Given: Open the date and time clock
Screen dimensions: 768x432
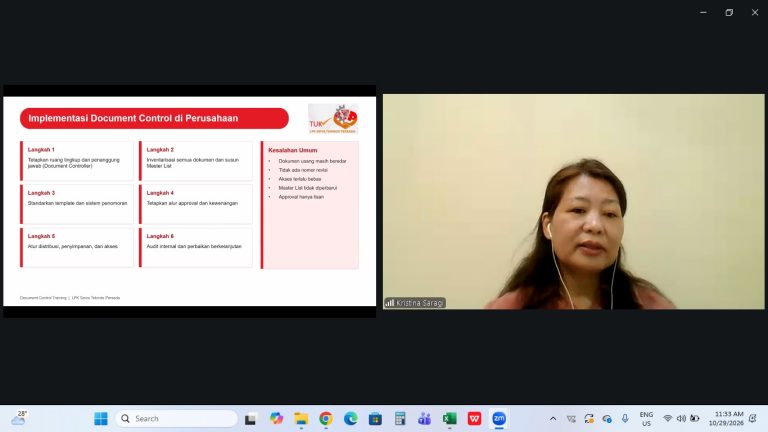Looking at the screenshot, I should 726,419.
